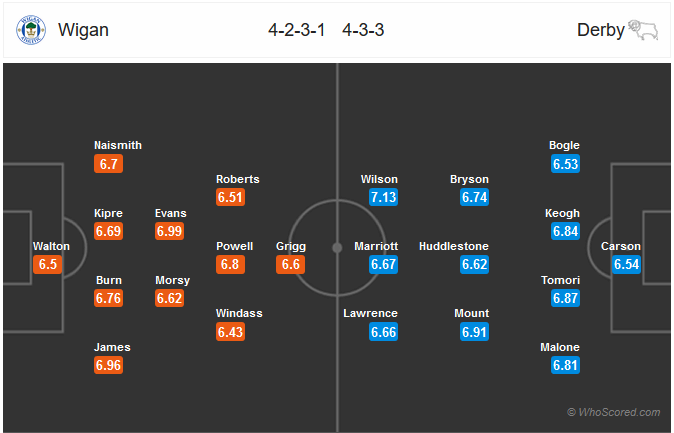Click the Marriott player name

(x=376, y=246)
